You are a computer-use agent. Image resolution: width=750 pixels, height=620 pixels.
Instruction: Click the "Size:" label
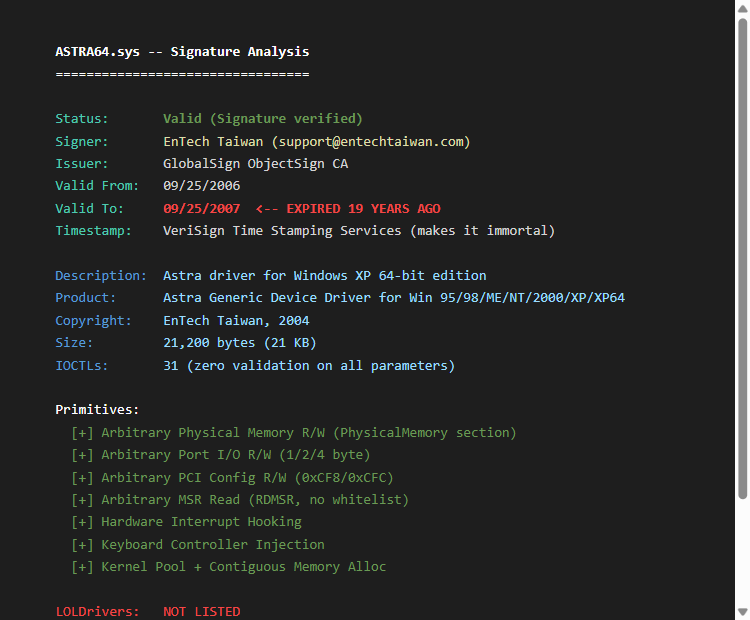[74, 343]
